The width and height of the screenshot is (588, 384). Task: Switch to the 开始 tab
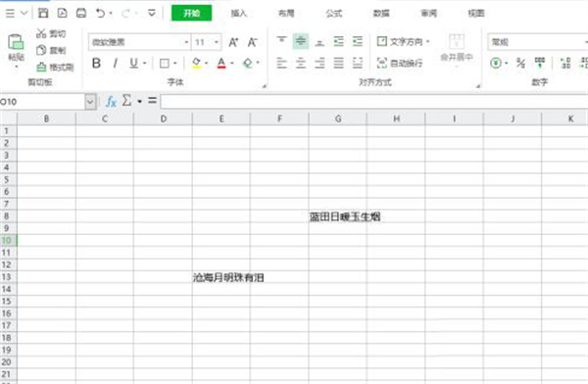click(192, 13)
